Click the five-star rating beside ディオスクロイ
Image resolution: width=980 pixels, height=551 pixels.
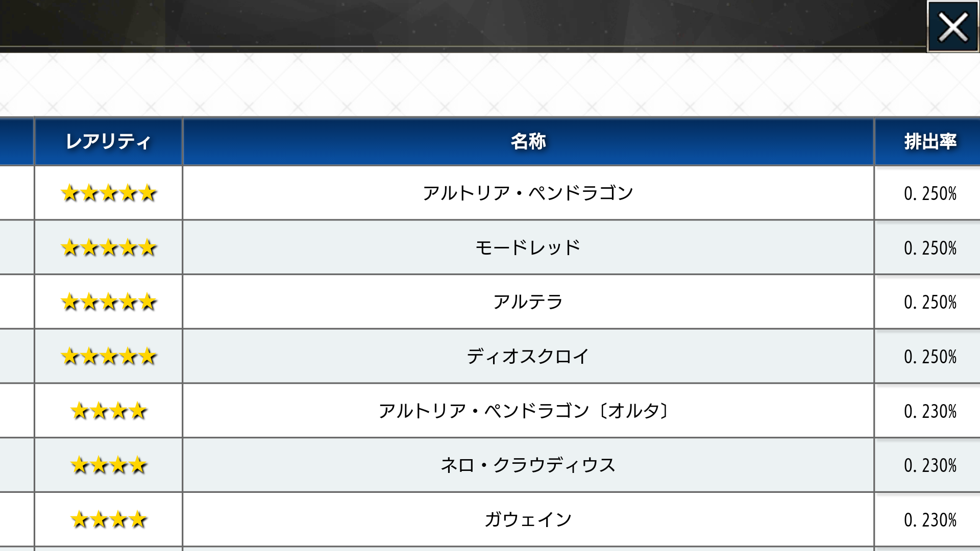point(108,356)
